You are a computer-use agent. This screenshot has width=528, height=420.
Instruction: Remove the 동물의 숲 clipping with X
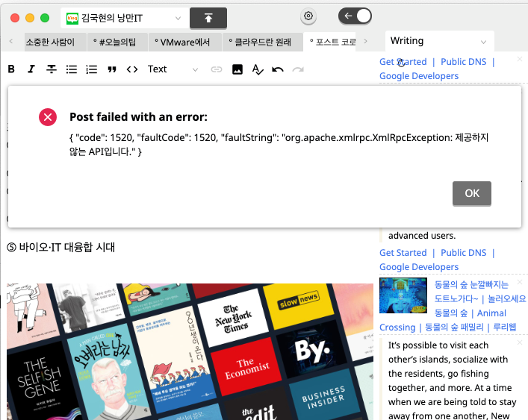(x=520, y=282)
